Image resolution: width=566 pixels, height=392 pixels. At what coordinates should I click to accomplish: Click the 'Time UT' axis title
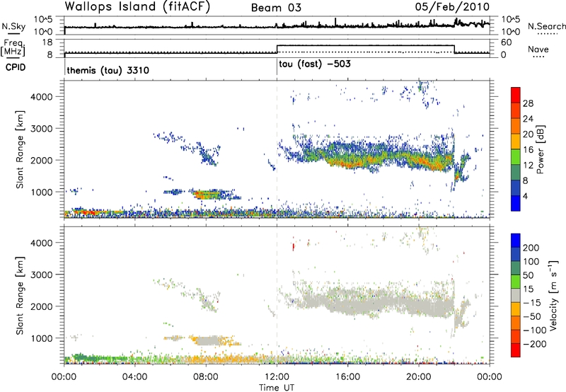pos(277,388)
